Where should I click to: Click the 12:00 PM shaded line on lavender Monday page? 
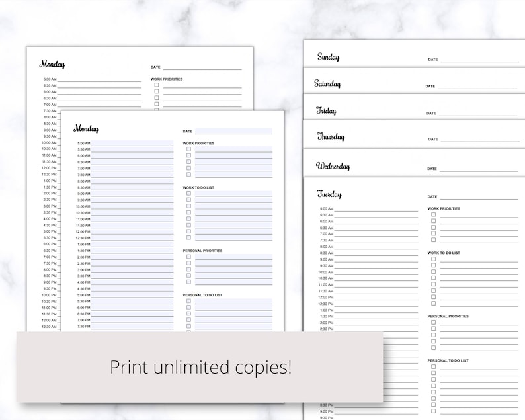tap(132, 231)
